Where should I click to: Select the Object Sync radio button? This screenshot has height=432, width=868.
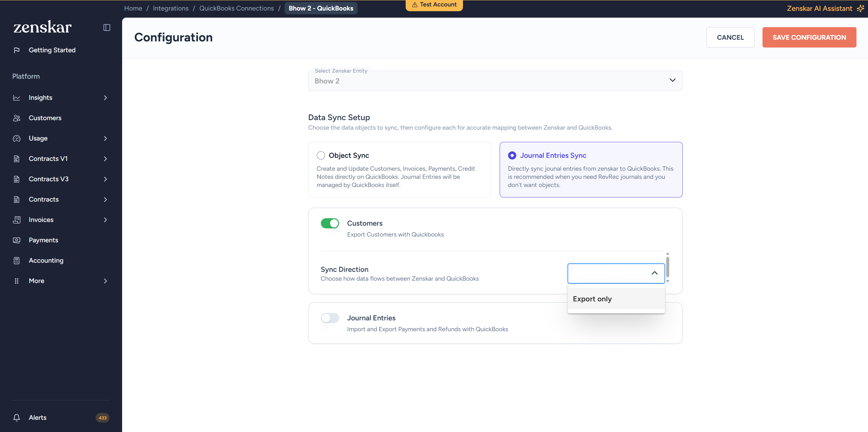click(x=321, y=155)
